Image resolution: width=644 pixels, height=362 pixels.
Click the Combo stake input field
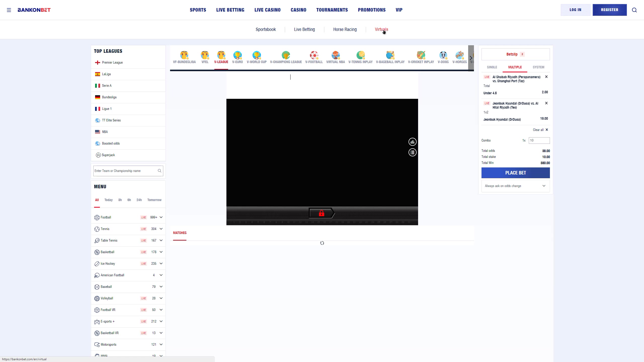pos(539,141)
